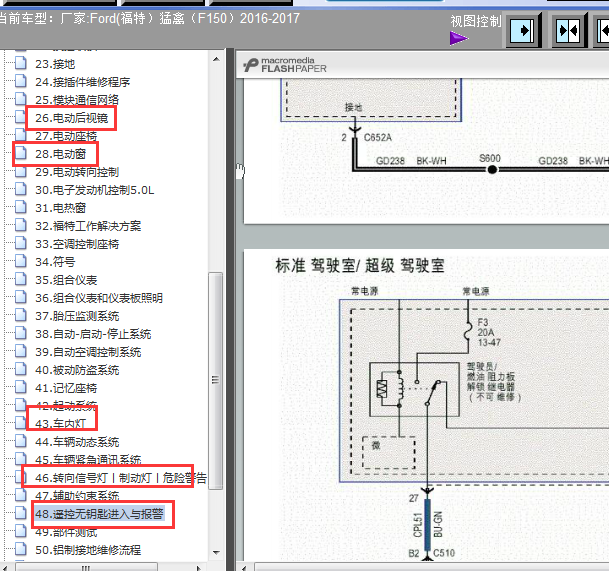The image size is (609, 571).
Task: Click view control right-arrow panel button
Action: click(x=524, y=30)
